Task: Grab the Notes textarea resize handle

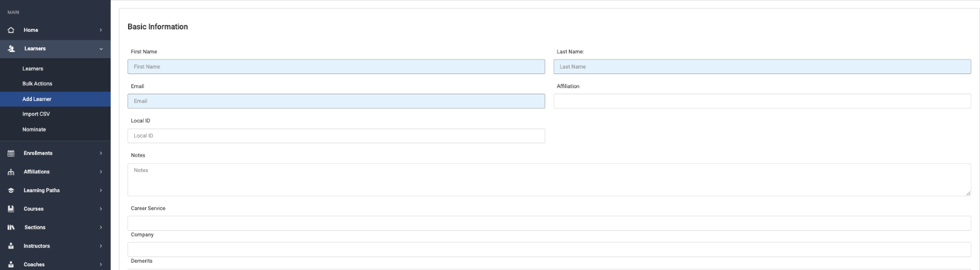Action: 968,193
